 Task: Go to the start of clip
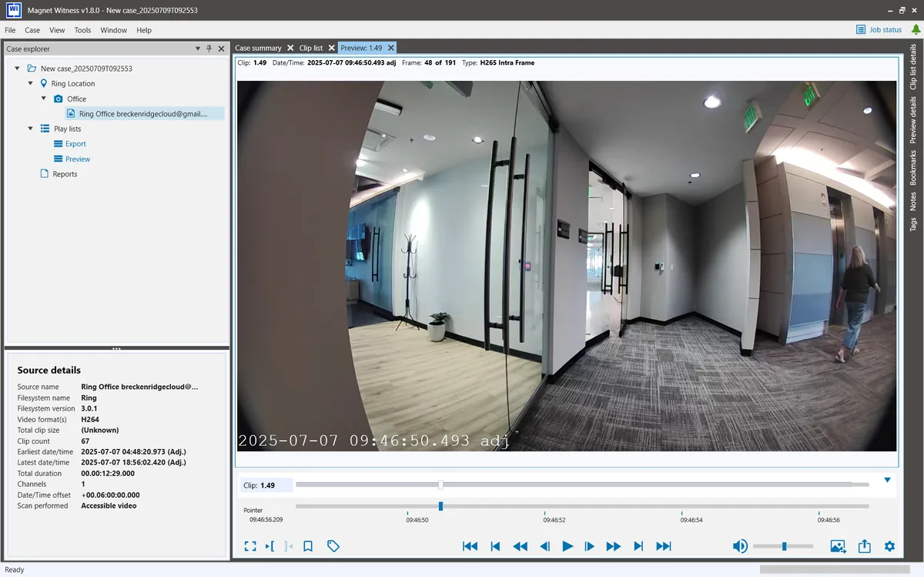tap(495, 546)
